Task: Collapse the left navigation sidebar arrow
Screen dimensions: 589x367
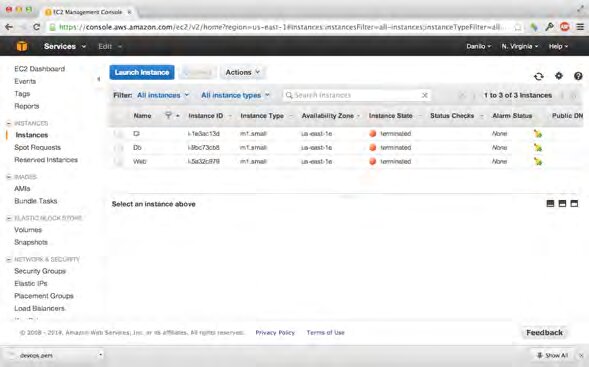Action: coord(98,79)
